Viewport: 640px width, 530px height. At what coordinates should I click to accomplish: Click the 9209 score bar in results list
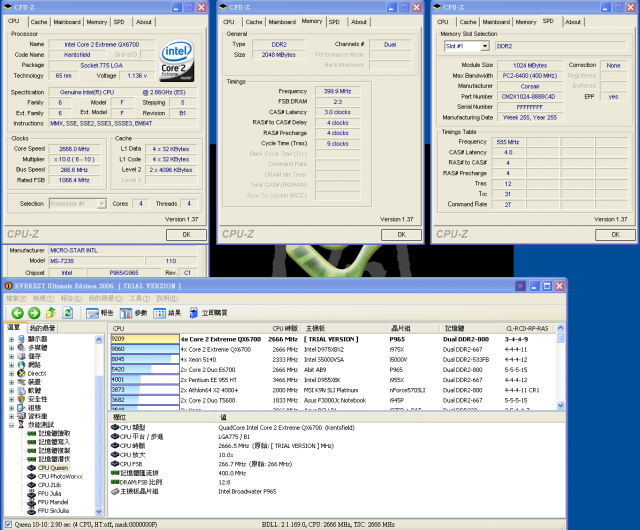[x=145, y=339]
